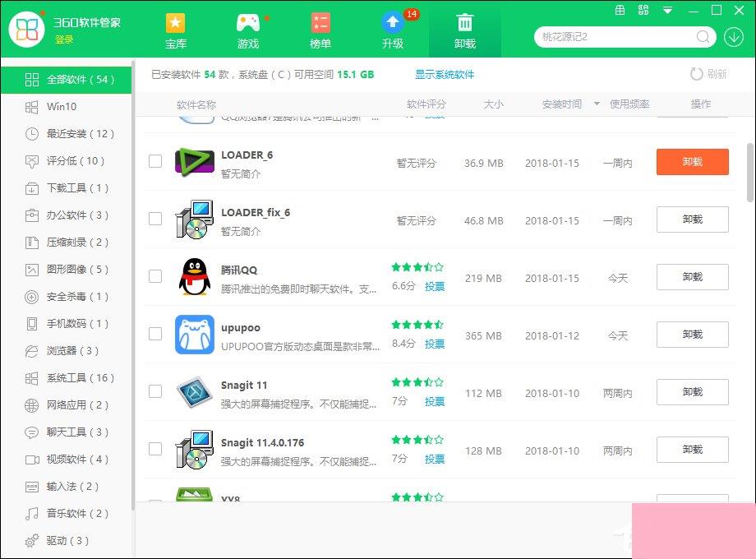Click the 使用频率 column header

[x=629, y=104]
